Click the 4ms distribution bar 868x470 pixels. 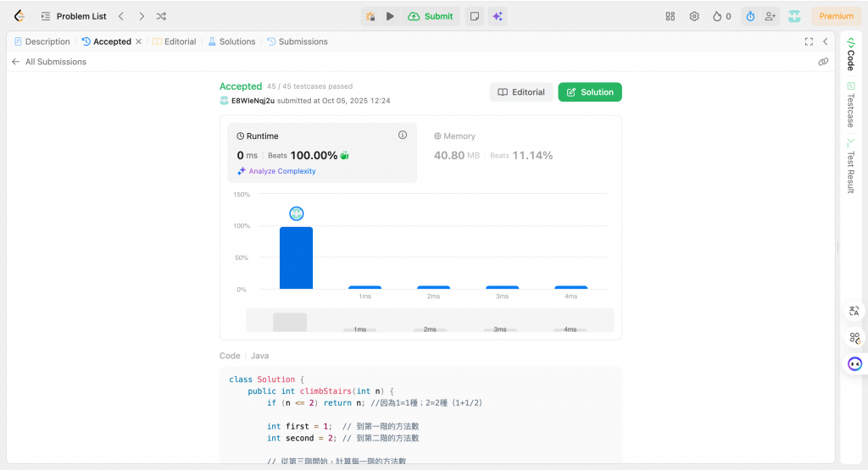570,287
